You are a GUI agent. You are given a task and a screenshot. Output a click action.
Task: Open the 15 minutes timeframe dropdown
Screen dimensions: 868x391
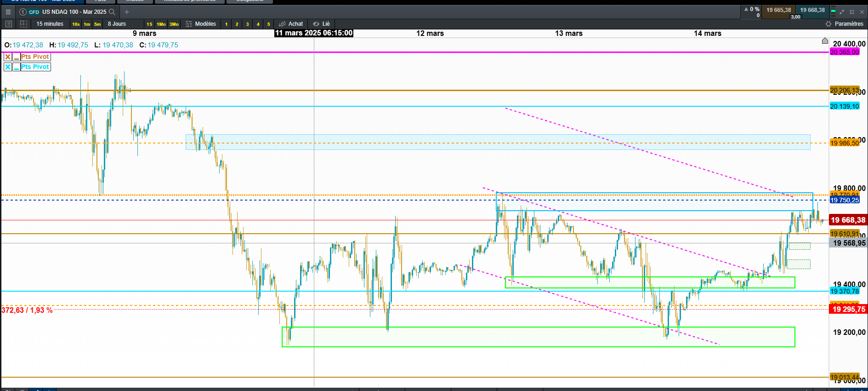[50, 24]
